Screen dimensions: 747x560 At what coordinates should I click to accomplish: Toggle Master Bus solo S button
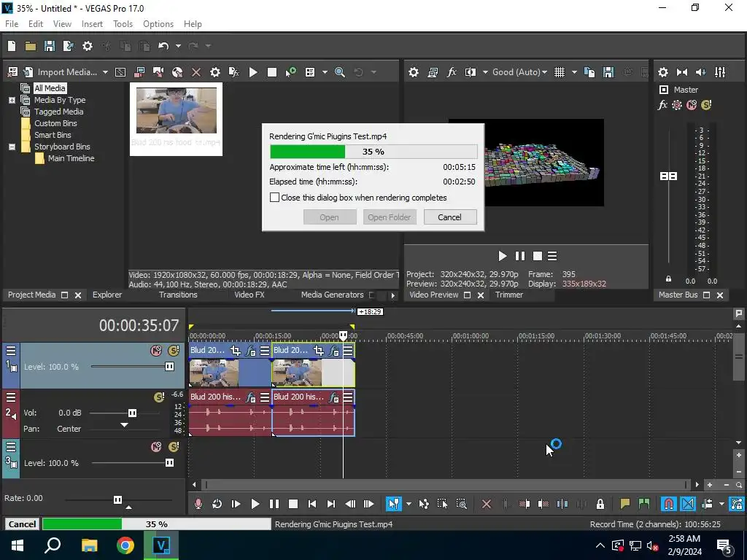pyautogui.click(x=706, y=105)
